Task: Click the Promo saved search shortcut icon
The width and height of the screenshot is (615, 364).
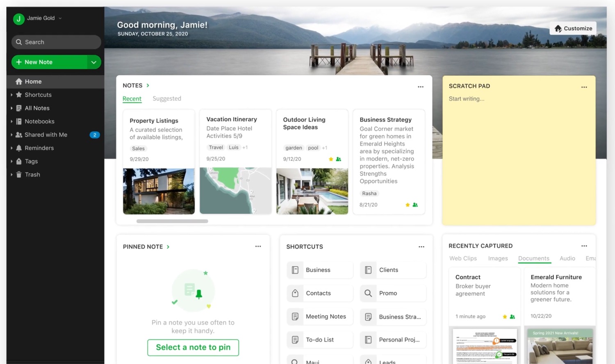Action: click(x=368, y=293)
